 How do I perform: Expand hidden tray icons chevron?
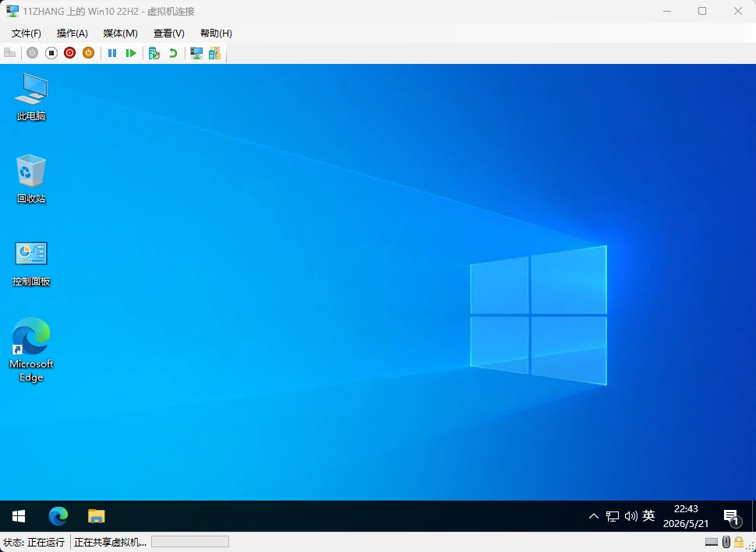click(x=594, y=516)
